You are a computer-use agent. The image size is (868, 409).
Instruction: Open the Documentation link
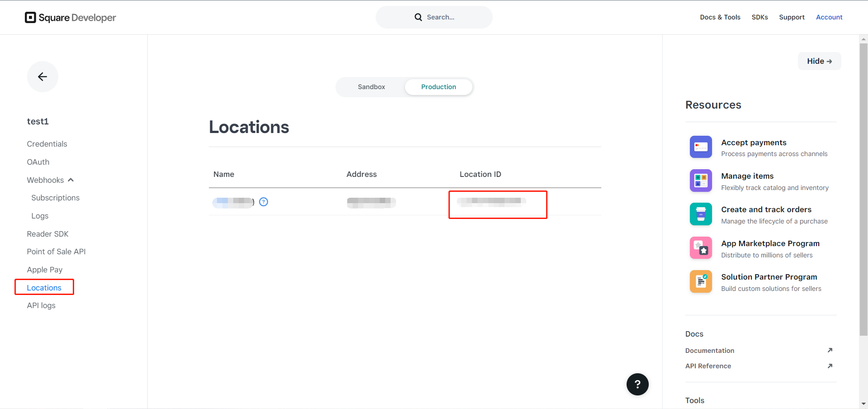point(710,351)
